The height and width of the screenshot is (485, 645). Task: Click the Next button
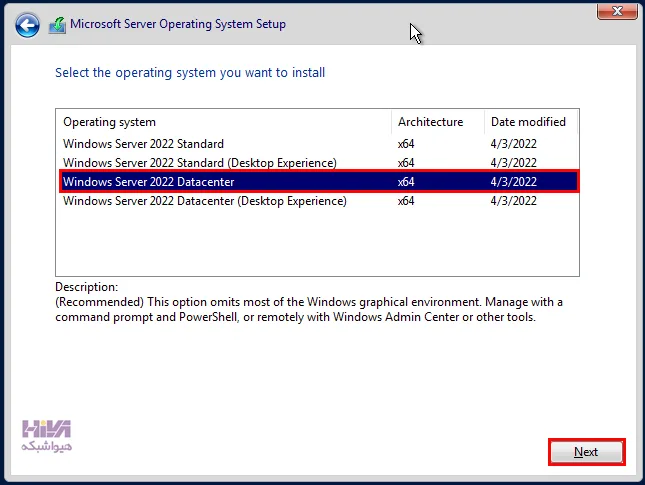point(586,452)
